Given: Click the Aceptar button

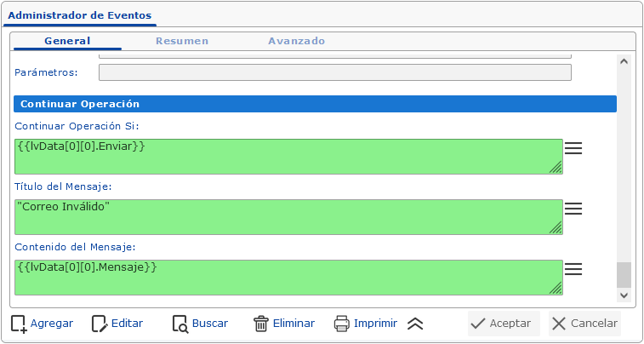Looking at the screenshot, I should (x=504, y=324).
